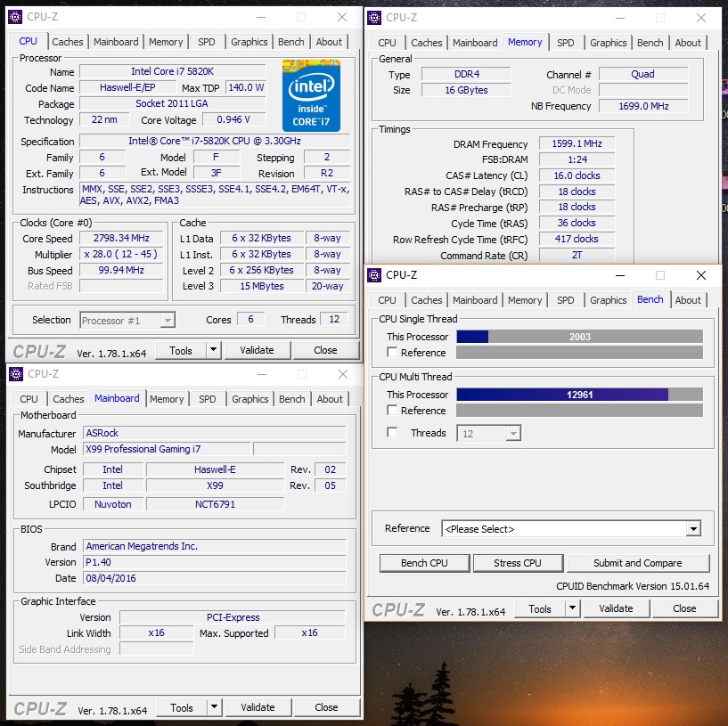Screen dimensions: 728x726
Task: Click the Specification field i7-5820K CPU @ 3.30GHz
Action: click(x=215, y=141)
